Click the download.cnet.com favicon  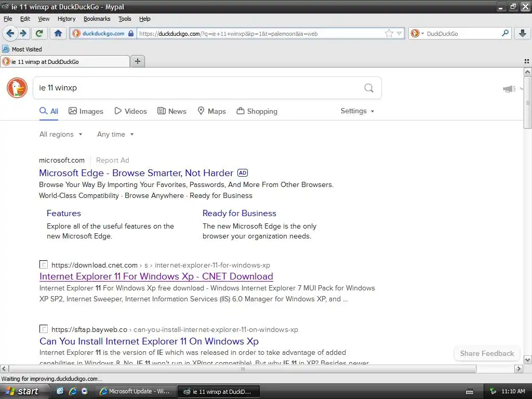click(44, 264)
